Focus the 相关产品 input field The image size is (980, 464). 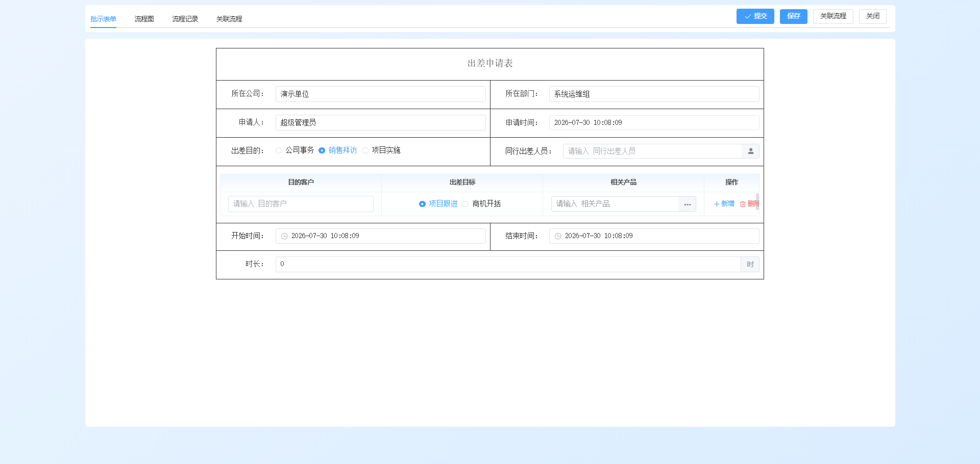(615, 204)
